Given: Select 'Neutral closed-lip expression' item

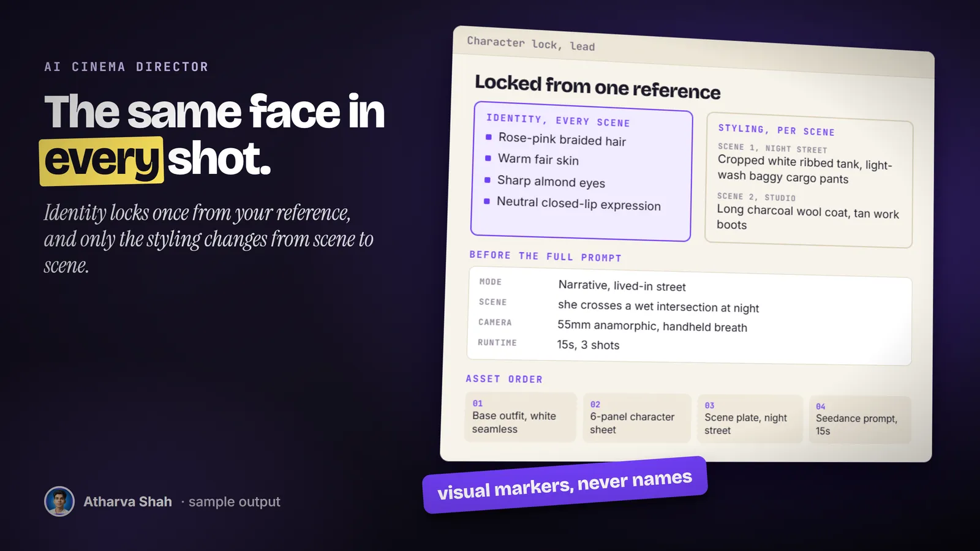Looking at the screenshot, I should 578,203.
